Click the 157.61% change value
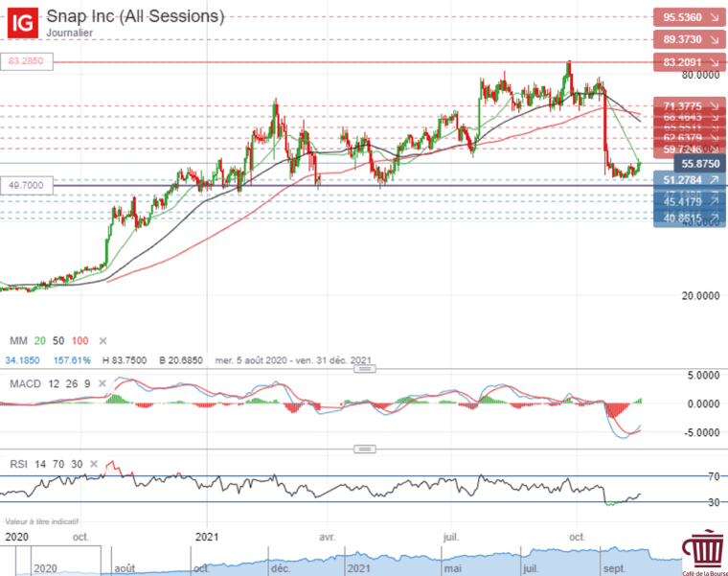728x576 pixels. click(72, 360)
